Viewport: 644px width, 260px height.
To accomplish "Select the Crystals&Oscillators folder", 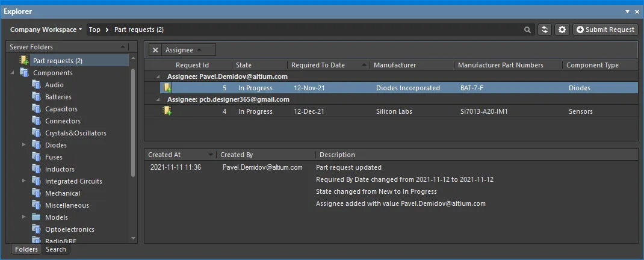I will pyautogui.click(x=76, y=133).
